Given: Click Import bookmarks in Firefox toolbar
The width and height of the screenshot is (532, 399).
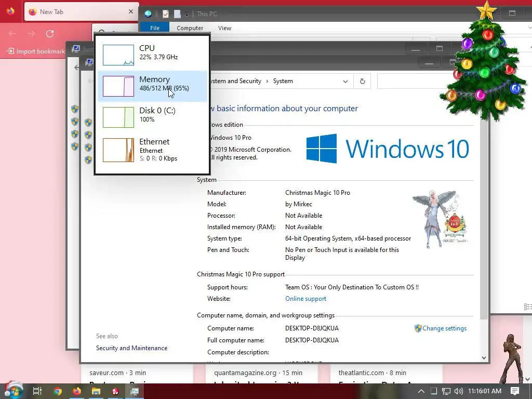Looking at the screenshot, I should click(x=36, y=51).
